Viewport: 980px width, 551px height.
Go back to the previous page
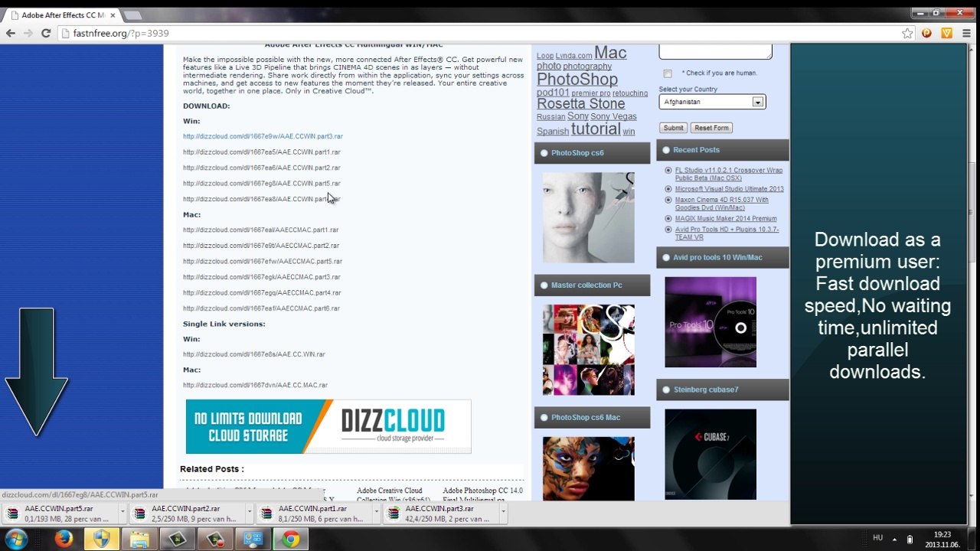(11, 33)
